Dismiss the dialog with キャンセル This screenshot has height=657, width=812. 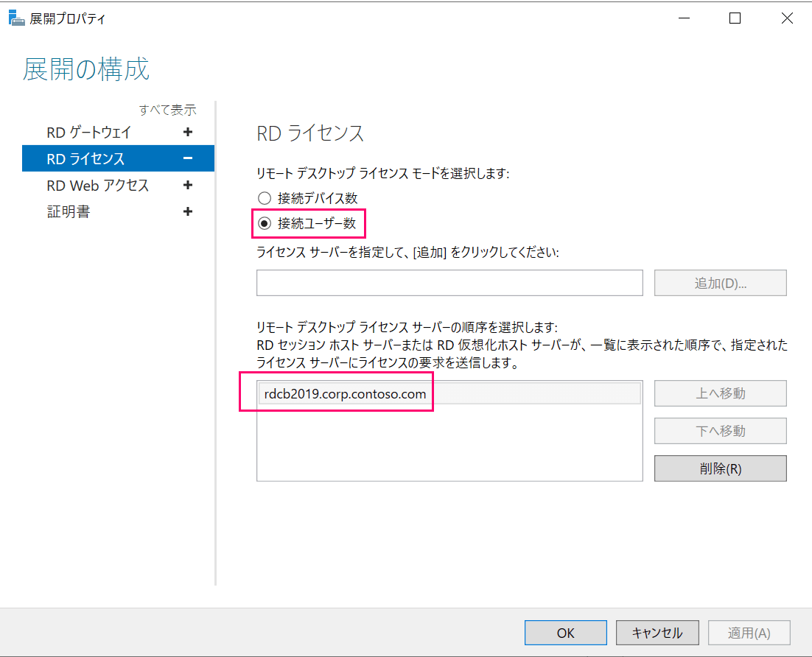click(657, 632)
